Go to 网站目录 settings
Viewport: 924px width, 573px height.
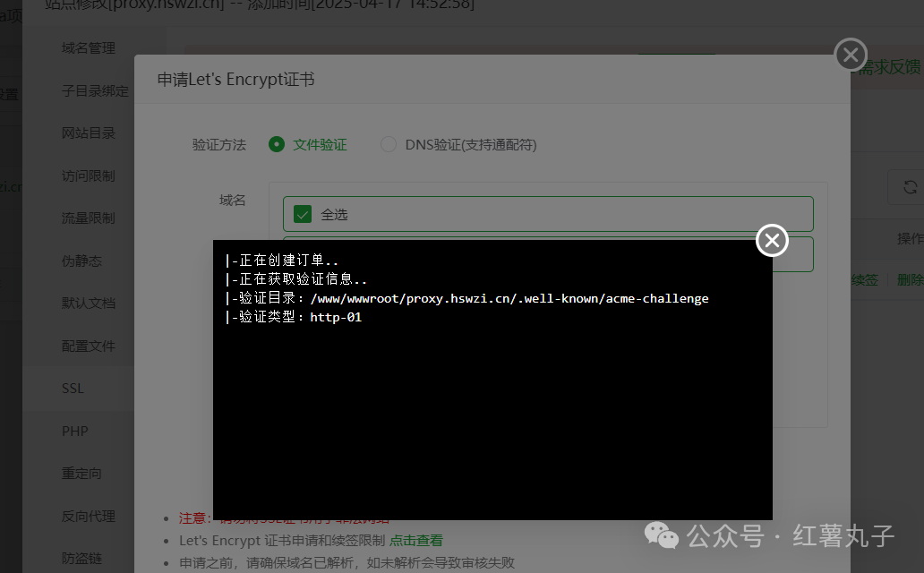point(89,133)
